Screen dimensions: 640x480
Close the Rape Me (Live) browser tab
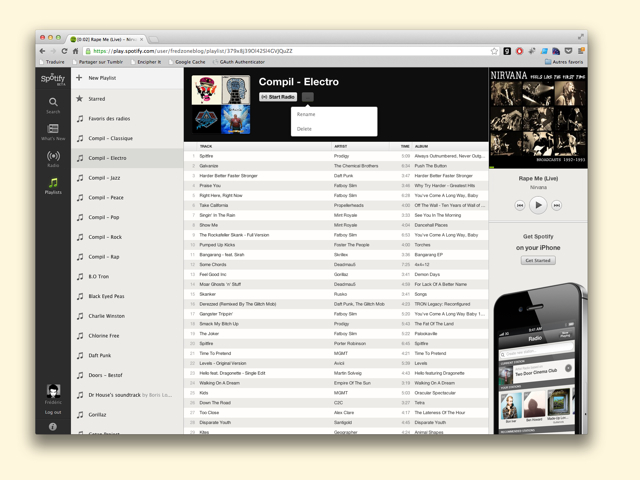(x=142, y=40)
